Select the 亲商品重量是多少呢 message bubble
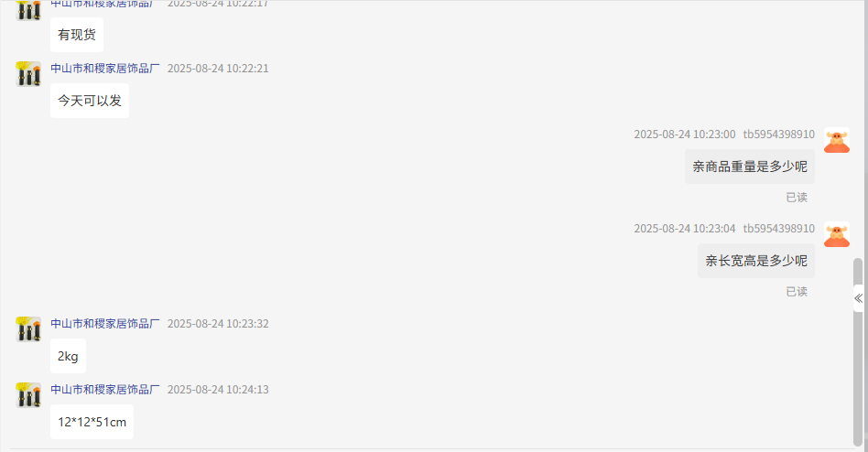This screenshot has height=452, width=868. 750,167
